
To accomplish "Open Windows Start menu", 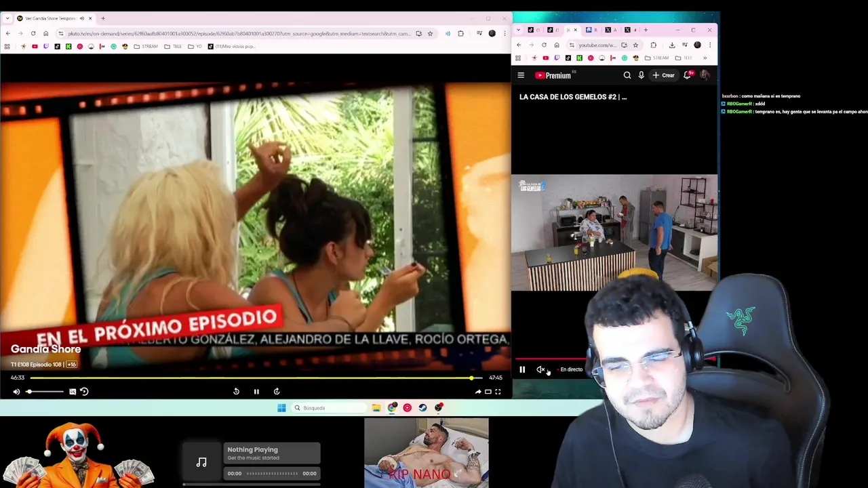I will [281, 408].
